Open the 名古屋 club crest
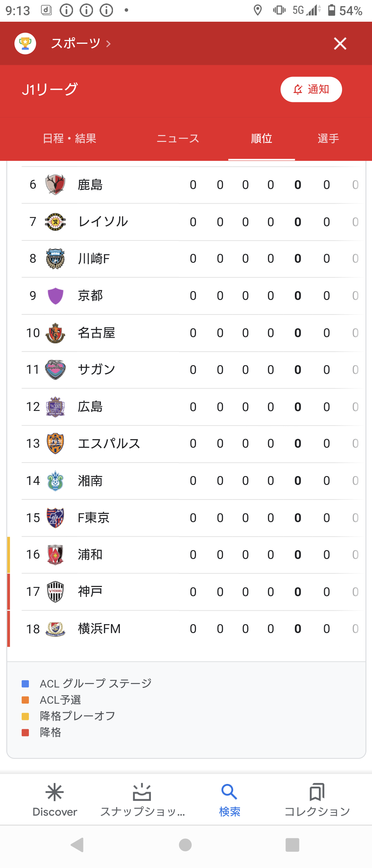 [x=55, y=333]
